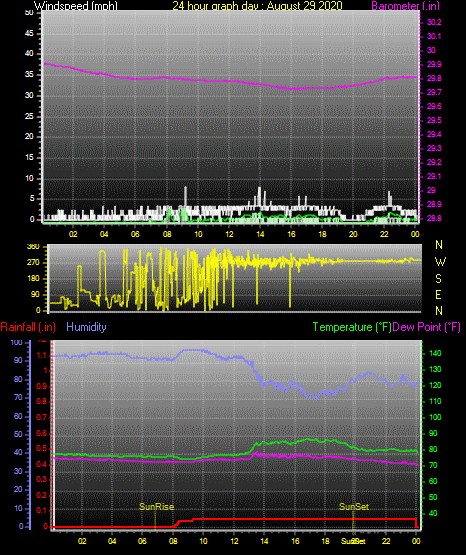Select the 35 windspeed axis value
The height and width of the screenshot is (555, 466).
(x=29, y=75)
